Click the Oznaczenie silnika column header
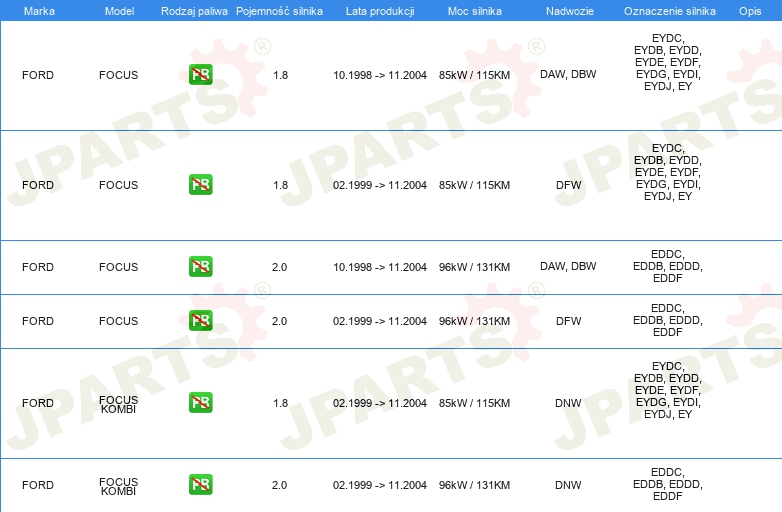Image resolution: width=782 pixels, height=512 pixels. pos(670,11)
